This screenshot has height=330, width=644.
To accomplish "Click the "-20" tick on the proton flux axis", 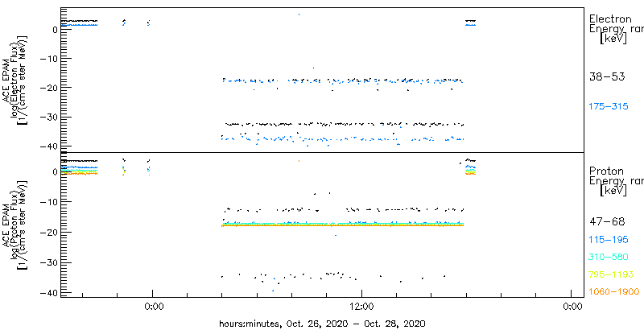I will click(49, 233).
